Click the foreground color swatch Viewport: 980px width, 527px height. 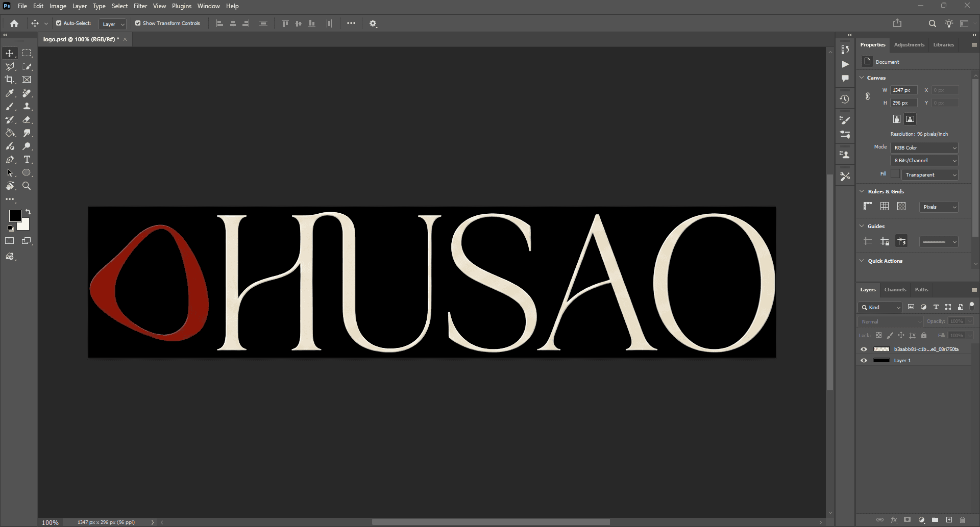[x=15, y=216]
